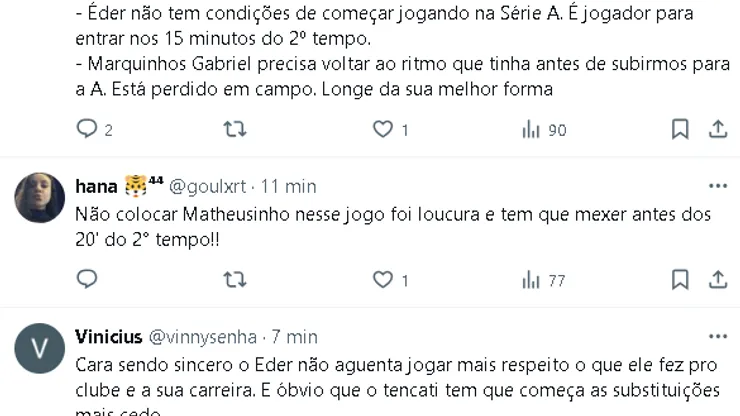Screen dimensions: 740x416
Task: Open hana's display name profile link
Action: [97, 186]
